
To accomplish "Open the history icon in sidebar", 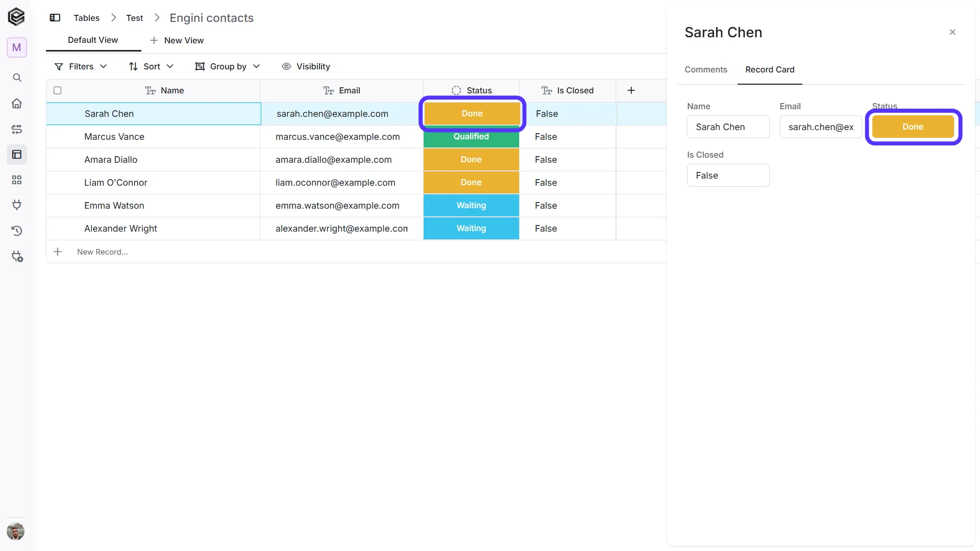I will (x=17, y=231).
